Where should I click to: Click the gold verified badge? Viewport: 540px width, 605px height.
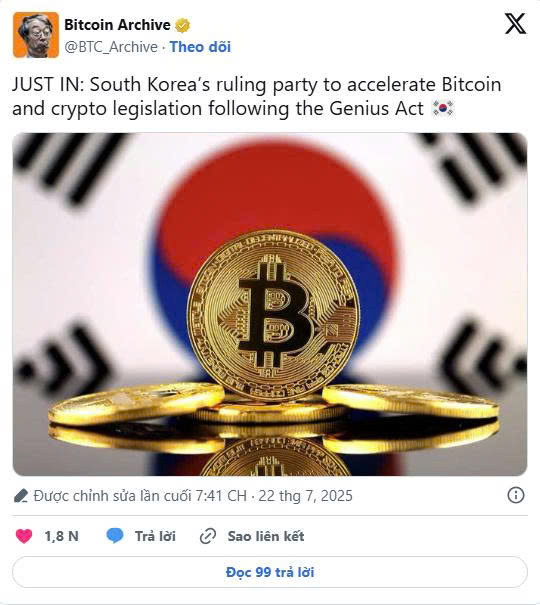pyautogui.click(x=182, y=25)
